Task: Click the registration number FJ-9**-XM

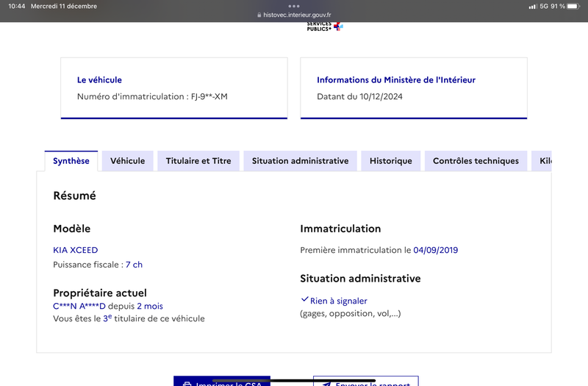Action: click(209, 96)
